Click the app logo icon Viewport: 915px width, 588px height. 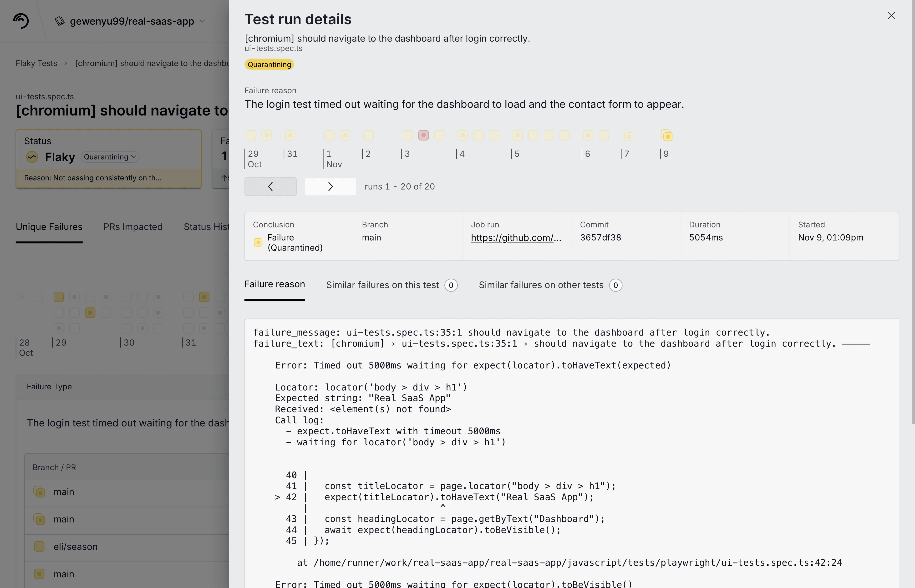21,21
